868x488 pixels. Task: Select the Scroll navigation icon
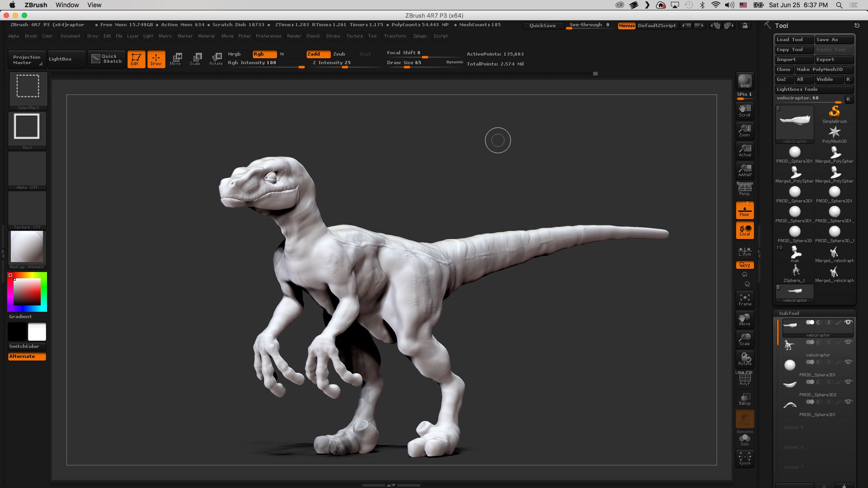point(745,110)
